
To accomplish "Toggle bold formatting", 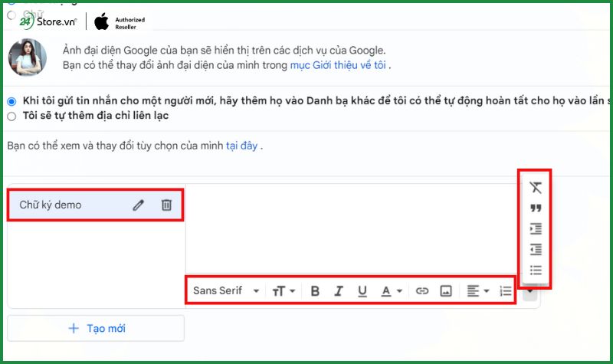I will click(315, 291).
